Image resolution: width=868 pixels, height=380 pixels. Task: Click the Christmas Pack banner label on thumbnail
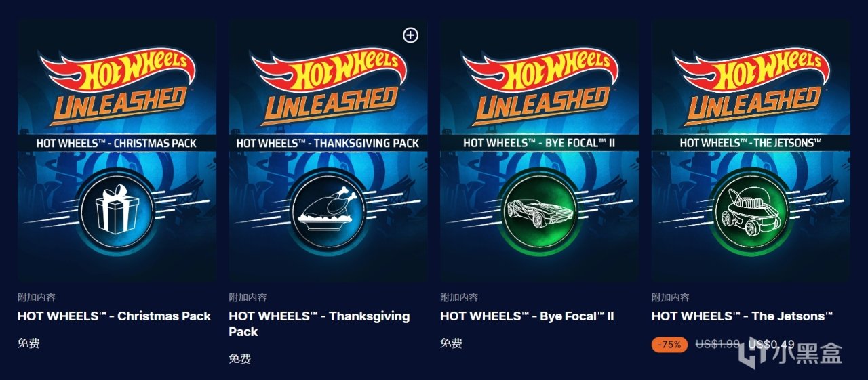pos(117,143)
